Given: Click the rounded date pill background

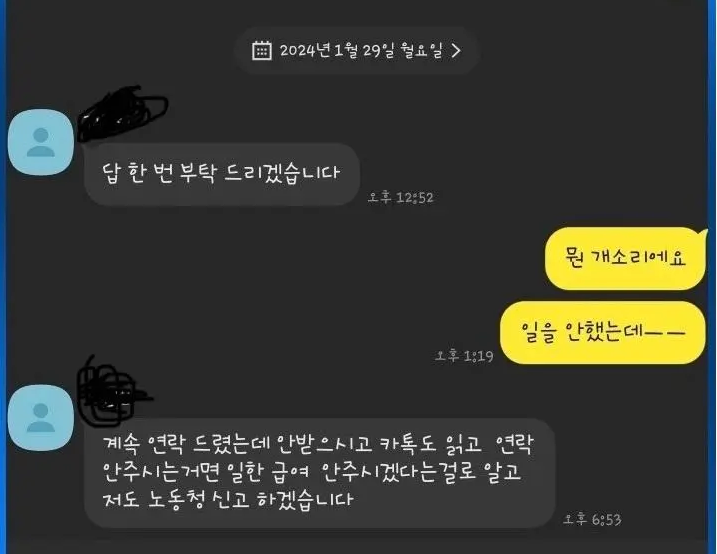Looking at the screenshot, I should 357,50.
